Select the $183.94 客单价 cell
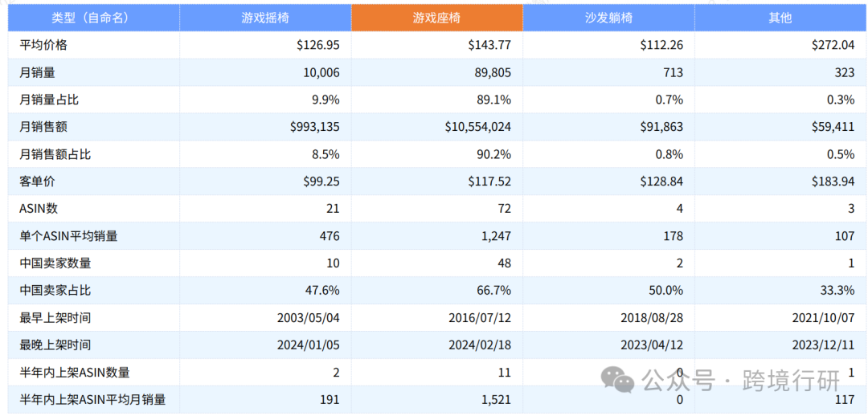Viewport: 868px width, 416px height. (833, 182)
